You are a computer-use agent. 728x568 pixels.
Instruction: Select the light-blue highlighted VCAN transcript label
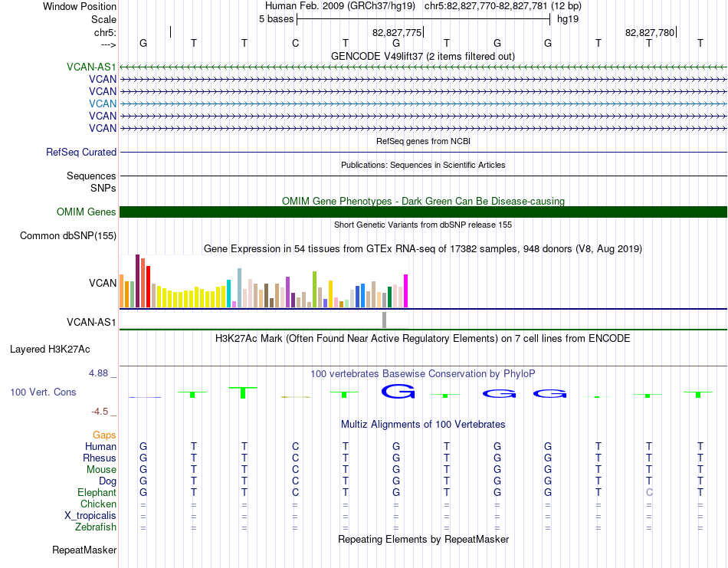103,103
